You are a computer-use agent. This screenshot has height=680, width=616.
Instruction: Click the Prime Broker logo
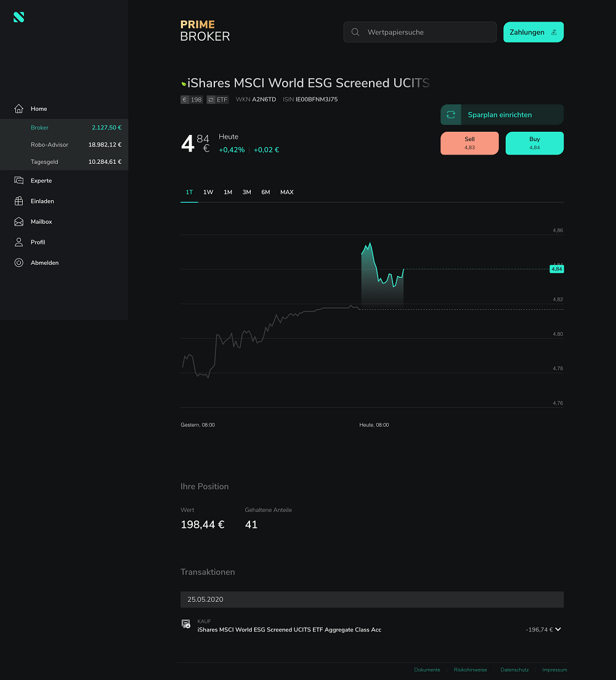coord(205,31)
